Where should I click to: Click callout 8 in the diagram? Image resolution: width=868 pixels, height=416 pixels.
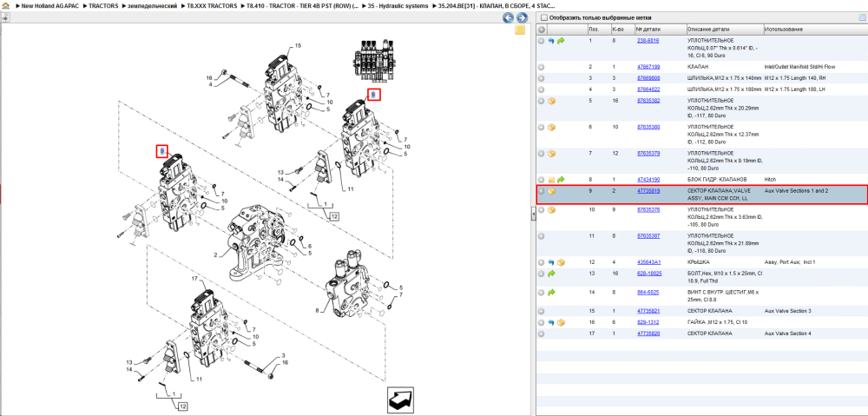[x=317, y=311]
